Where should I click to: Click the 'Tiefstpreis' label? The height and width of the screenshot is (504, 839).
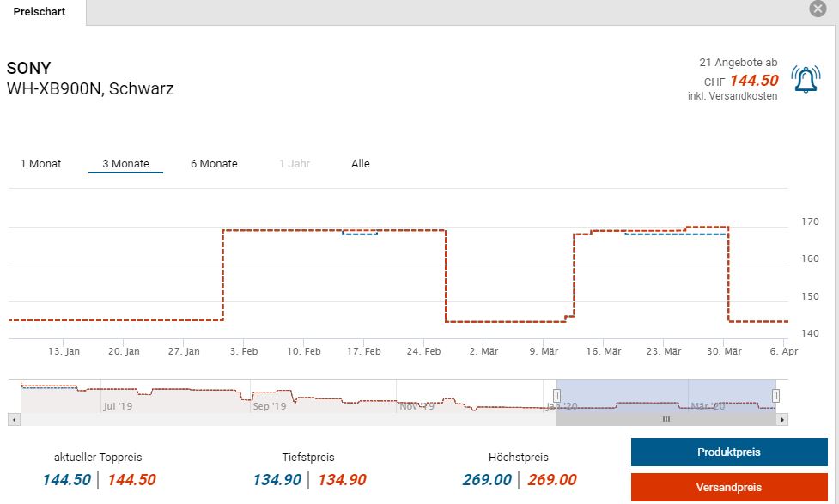coord(308,458)
